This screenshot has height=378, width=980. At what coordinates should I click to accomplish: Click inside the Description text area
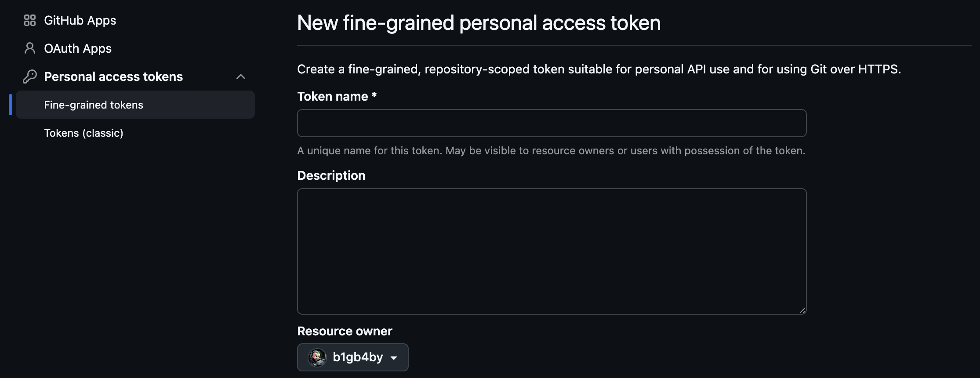[552, 251]
